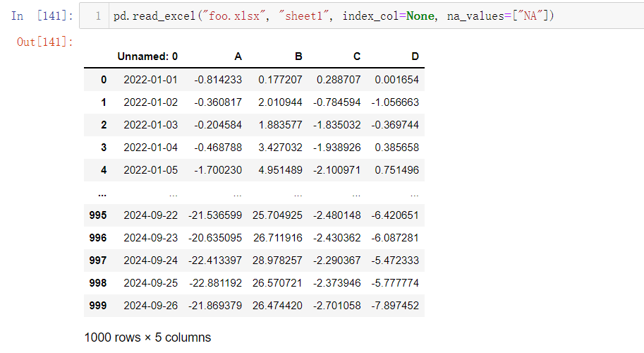Click value -0.468788
The height and width of the screenshot is (353, 644).
218,148
